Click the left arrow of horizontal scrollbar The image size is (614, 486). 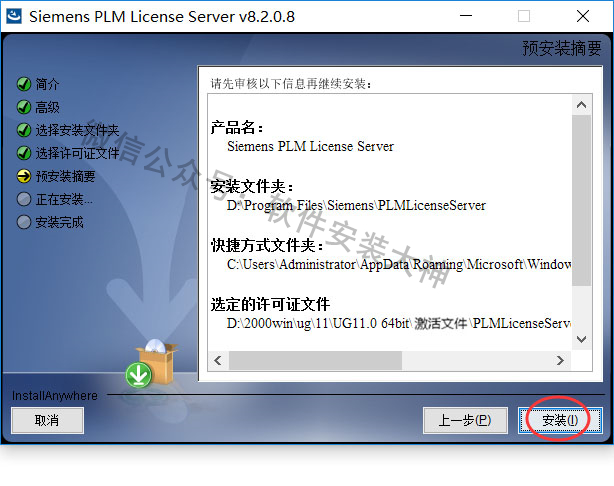218,360
